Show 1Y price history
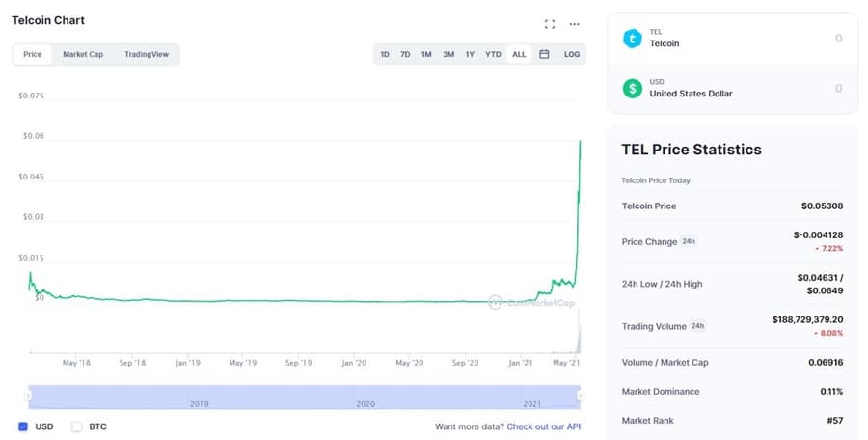This screenshot has height=440, width=868. (470, 54)
